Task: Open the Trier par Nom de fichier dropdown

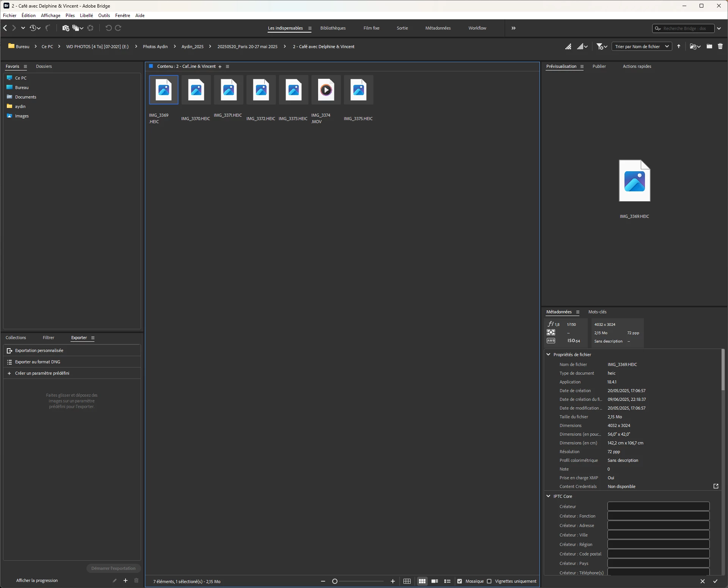Action: click(642, 47)
